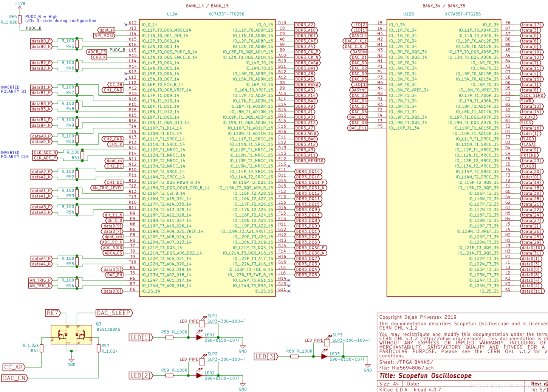Select the SLP1 light pipe symbol
This screenshot has width=548, height=392.
pos(202,322)
